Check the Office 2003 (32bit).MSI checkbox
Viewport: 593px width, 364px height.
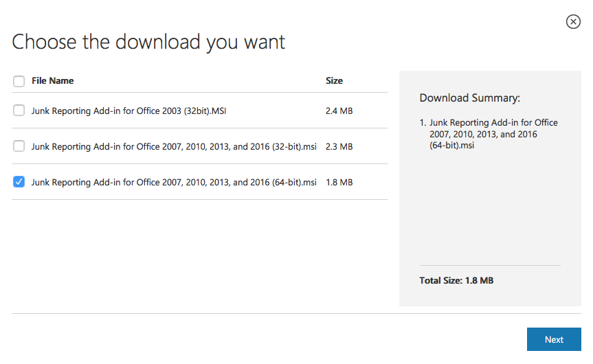[19, 111]
